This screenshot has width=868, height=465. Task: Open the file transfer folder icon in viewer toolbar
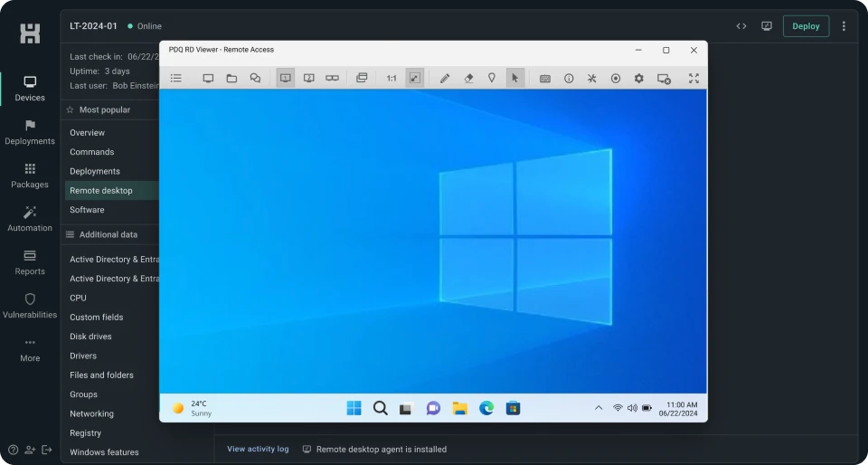click(232, 78)
